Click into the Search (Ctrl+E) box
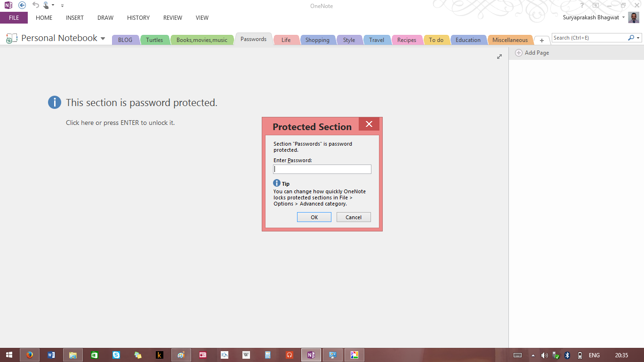 (589, 38)
